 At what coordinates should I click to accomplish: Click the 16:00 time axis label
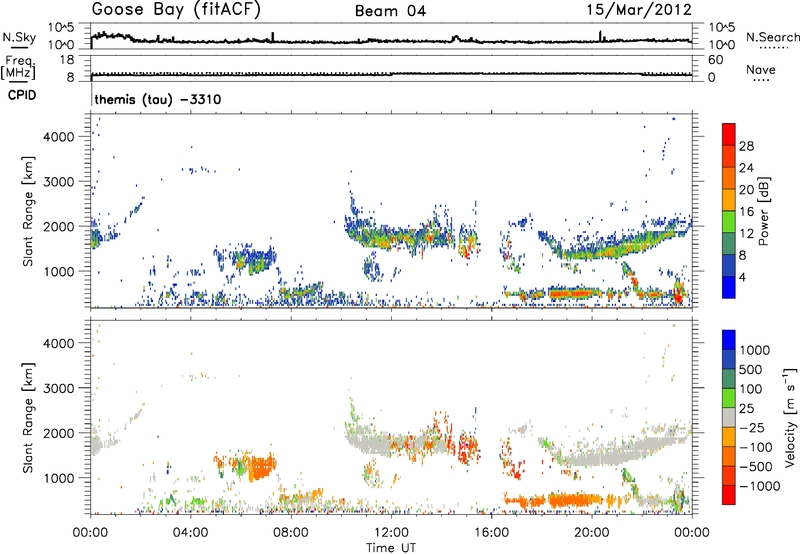pos(491,533)
